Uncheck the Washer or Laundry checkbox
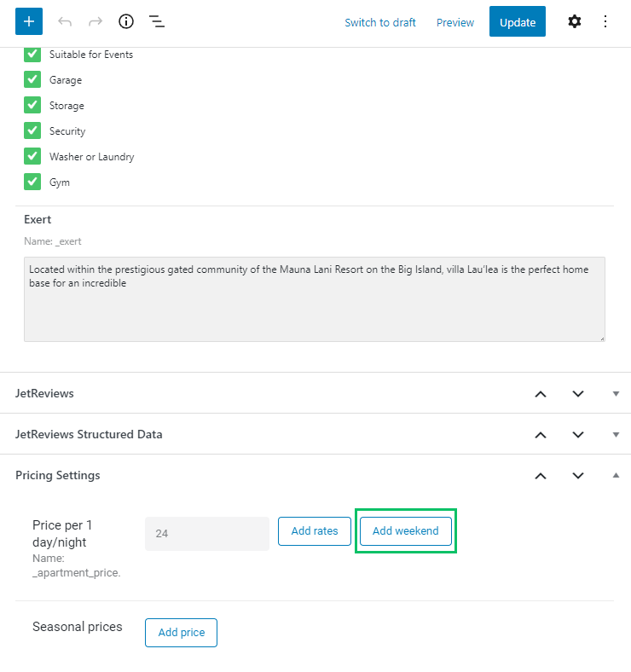Image resolution: width=631 pixels, height=672 pixels. click(x=32, y=156)
